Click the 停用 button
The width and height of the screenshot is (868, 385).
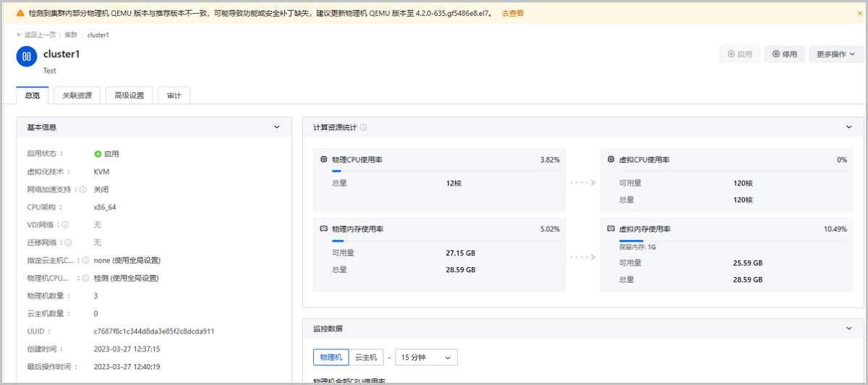coord(784,54)
